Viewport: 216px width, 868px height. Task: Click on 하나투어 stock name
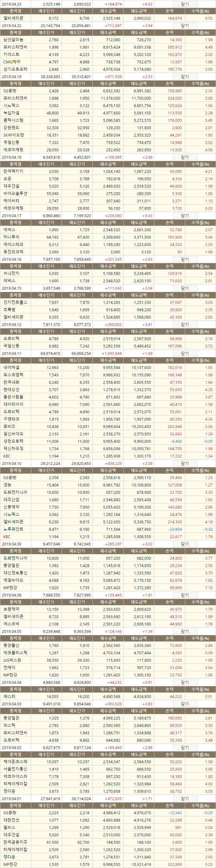click(11, 237)
